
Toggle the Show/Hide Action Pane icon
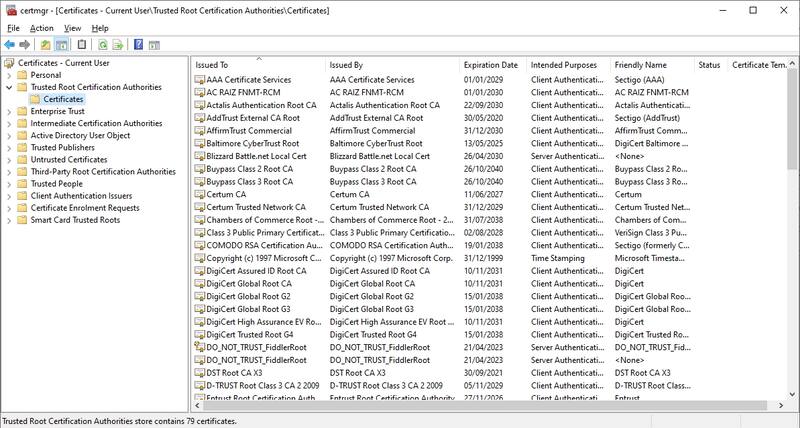point(153,45)
